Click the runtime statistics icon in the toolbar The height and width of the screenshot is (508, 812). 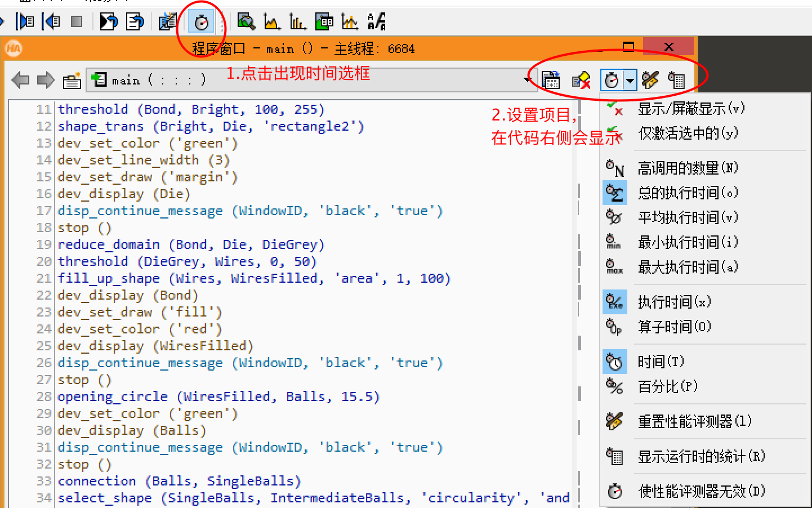[676, 81]
